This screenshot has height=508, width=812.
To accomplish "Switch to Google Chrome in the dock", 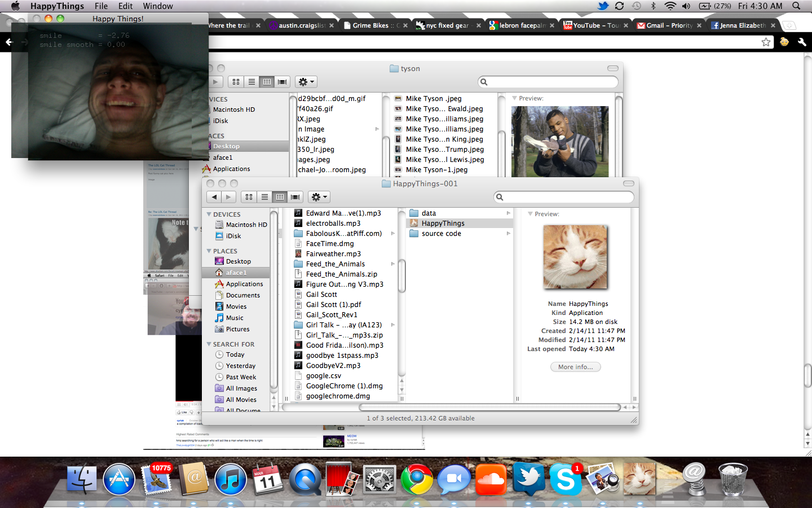I will point(417,480).
